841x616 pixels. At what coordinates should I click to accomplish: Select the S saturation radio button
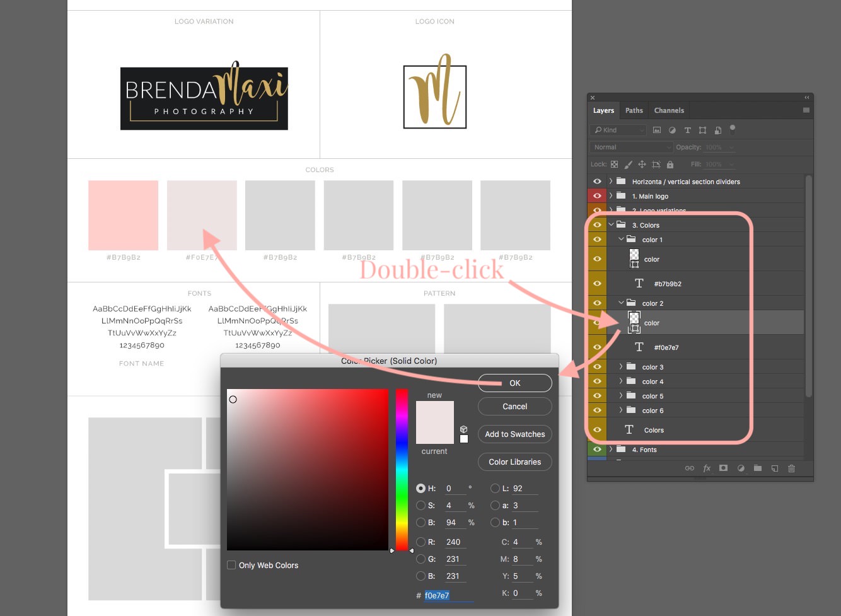click(x=420, y=505)
